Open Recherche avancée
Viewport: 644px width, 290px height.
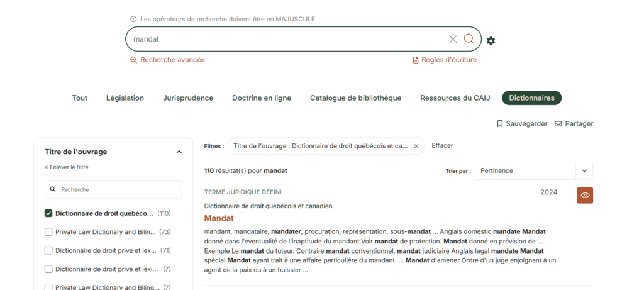[167, 60]
